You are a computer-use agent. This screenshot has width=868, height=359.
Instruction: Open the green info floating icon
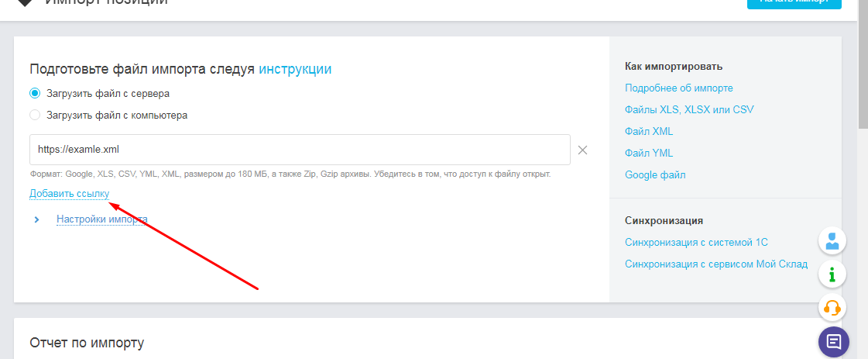coord(832,274)
